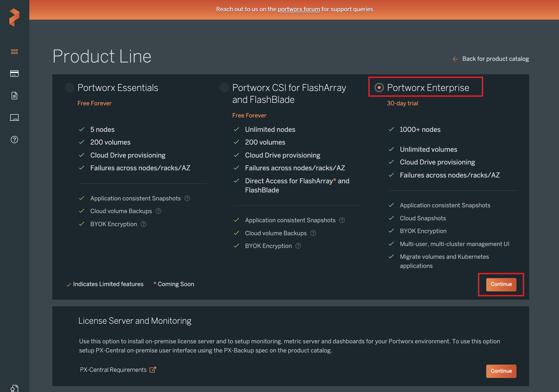This screenshot has width=559, height=392.
Task: Show info for Essentials Cloud volume Backups
Action: pyautogui.click(x=159, y=211)
